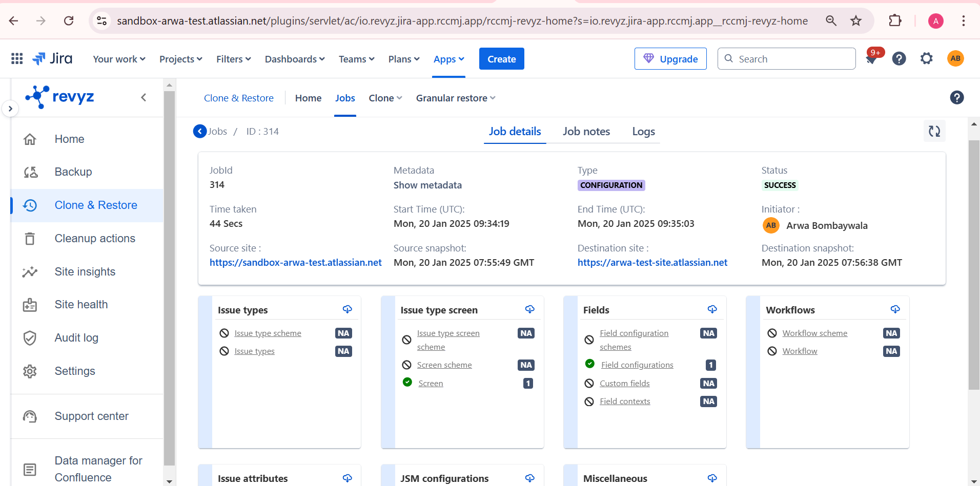Click the revyz help question mark icon
The width and height of the screenshot is (980, 486).
tap(956, 98)
